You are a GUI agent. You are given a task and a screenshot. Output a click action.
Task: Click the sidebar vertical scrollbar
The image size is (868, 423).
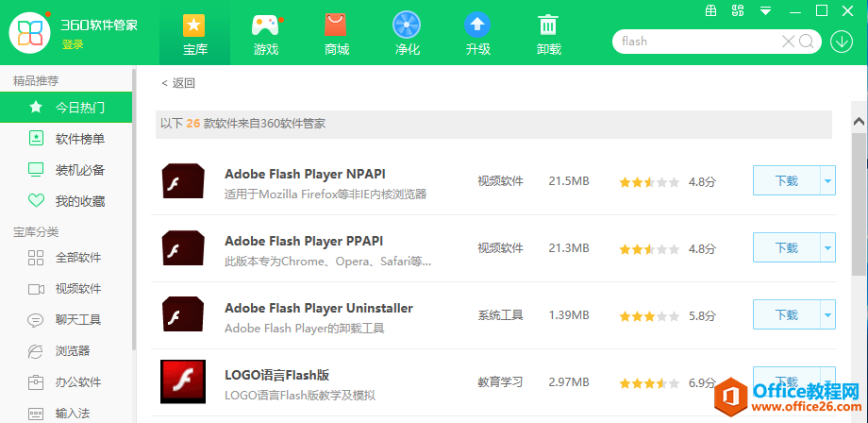134,210
